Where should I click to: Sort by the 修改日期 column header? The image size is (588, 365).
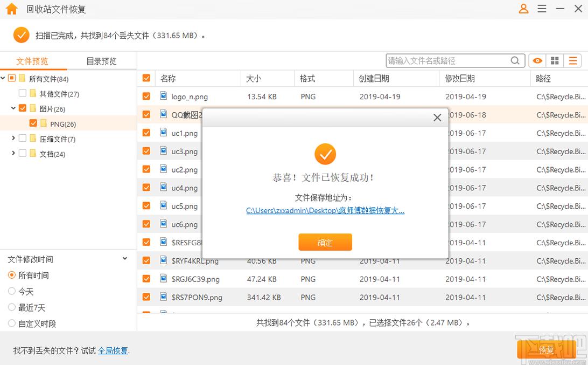[460, 79]
